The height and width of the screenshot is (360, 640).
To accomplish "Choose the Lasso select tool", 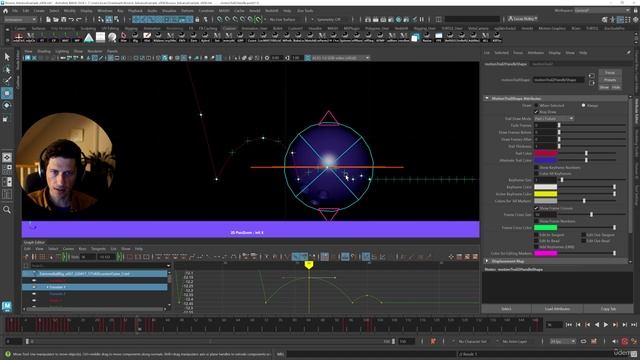I will point(7,69).
